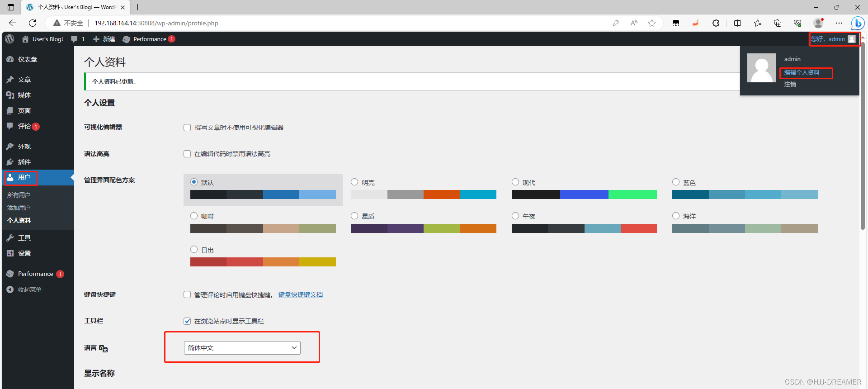Add page to favorites star icon
This screenshot has height=389, width=868.
coord(652,23)
